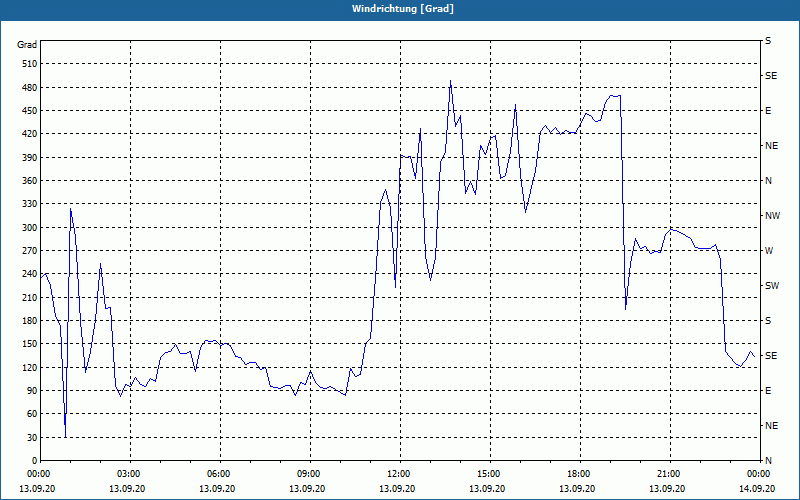
Task: Select the 300 degree tick label
Action: click(x=31, y=228)
